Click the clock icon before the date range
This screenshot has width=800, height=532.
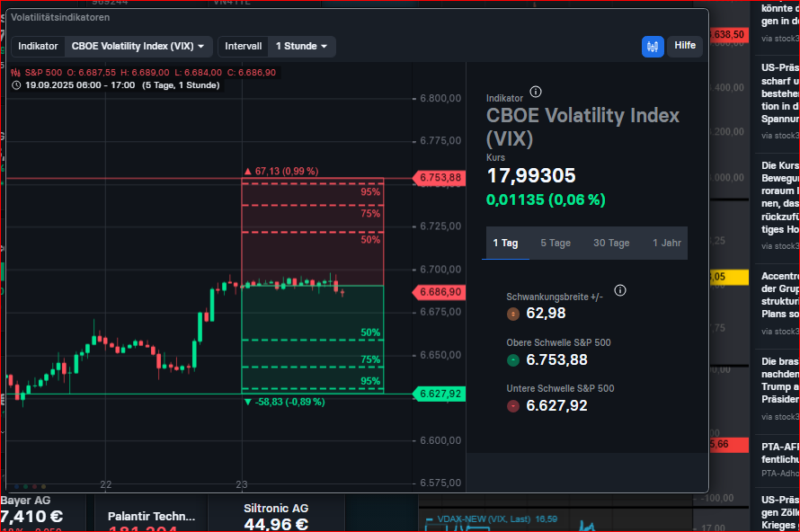17,85
